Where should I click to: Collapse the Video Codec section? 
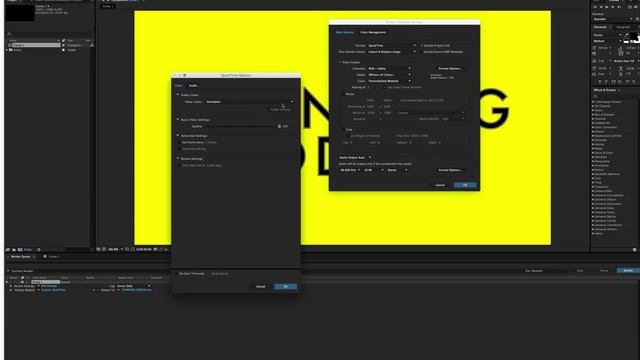(x=178, y=95)
